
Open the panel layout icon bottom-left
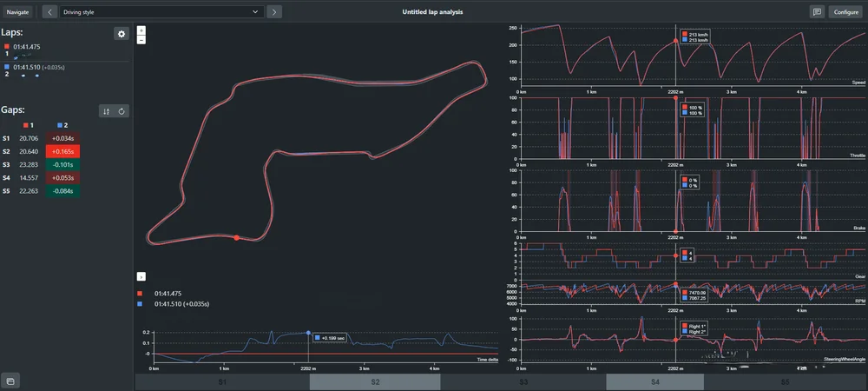pyautogui.click(x=10, y=381)
